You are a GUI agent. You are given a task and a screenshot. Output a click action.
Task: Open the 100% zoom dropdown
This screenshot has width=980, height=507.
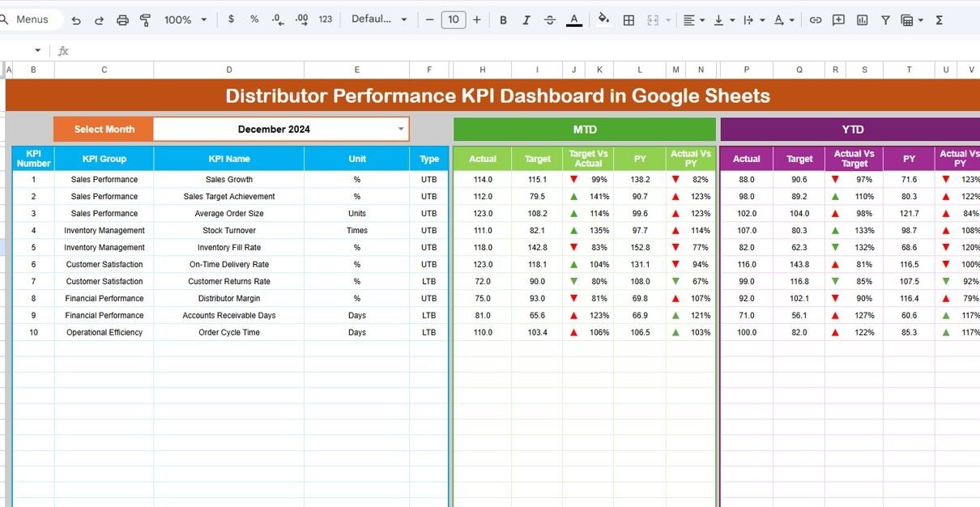pyautogui.click(x=185, y=19)
